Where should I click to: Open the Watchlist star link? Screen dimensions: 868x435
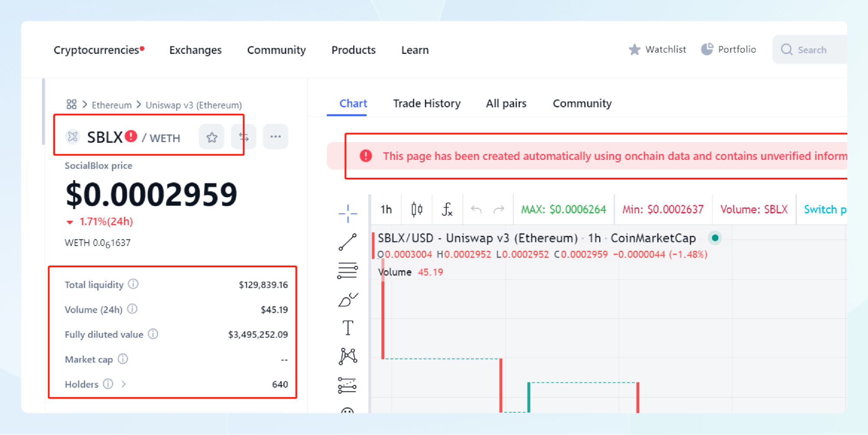[657, 50]
